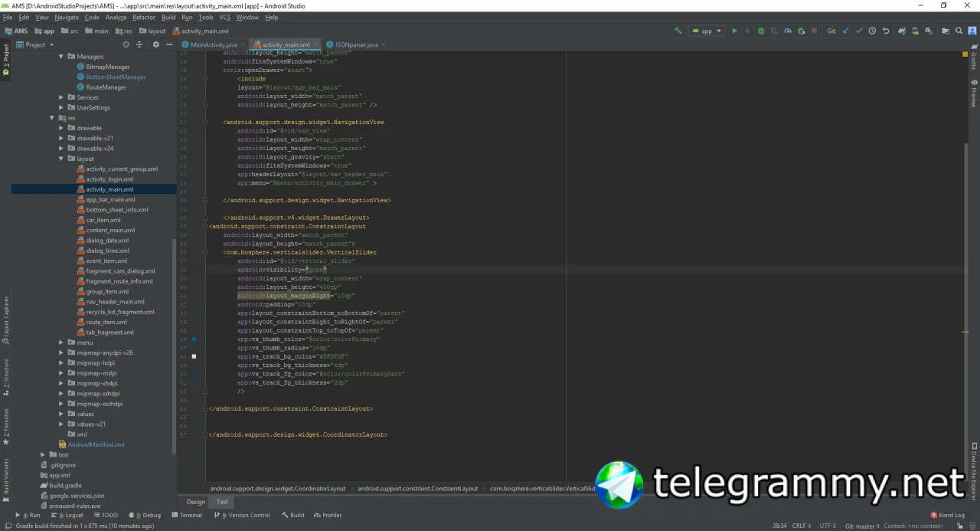Expand the menu resource folder
This screenshot has height=531, width=980.
pyautogui.click(x=62, y=343)
